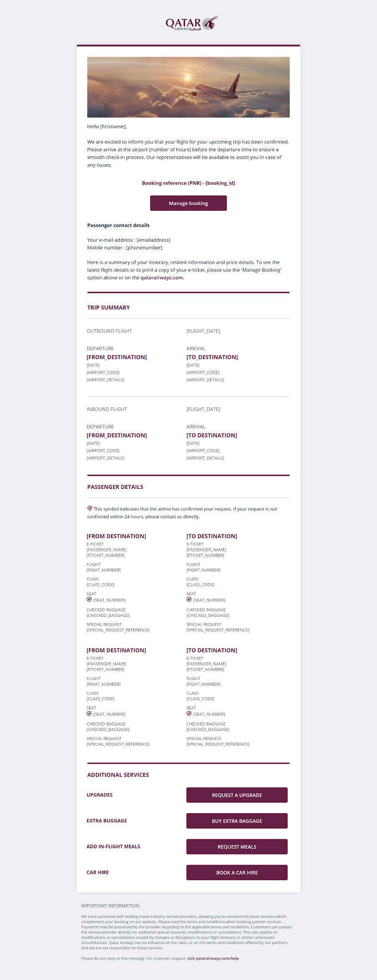Click the Request a Upgrade button

click(237, 795)
